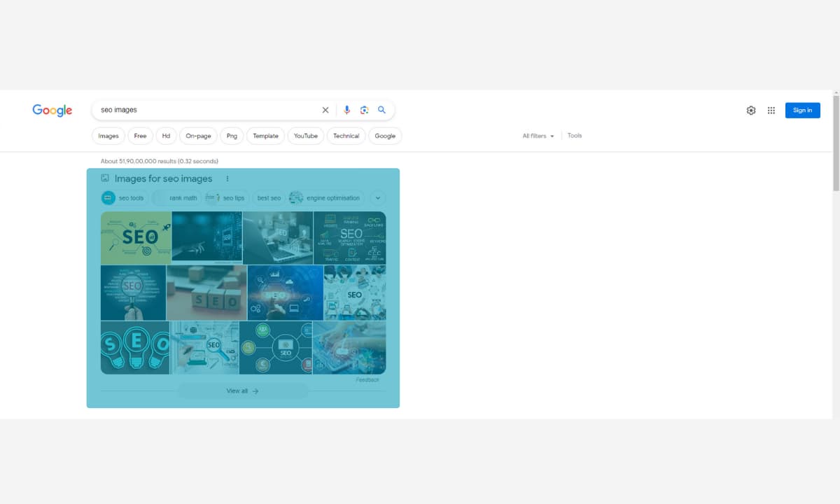Clear the search box with X icon

[x=325, y=110]
